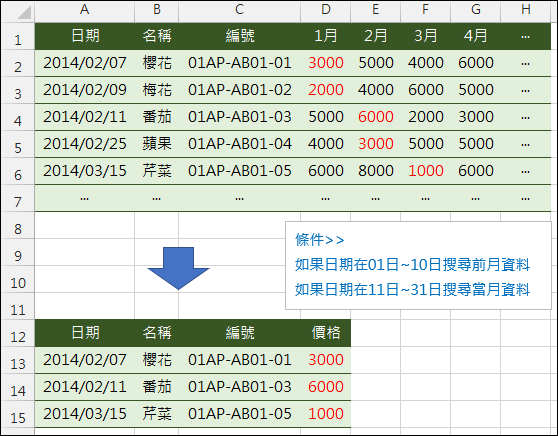Click red value 2000 in row 3
Viewport: 558px width, 436px height.
click(326, 90)
